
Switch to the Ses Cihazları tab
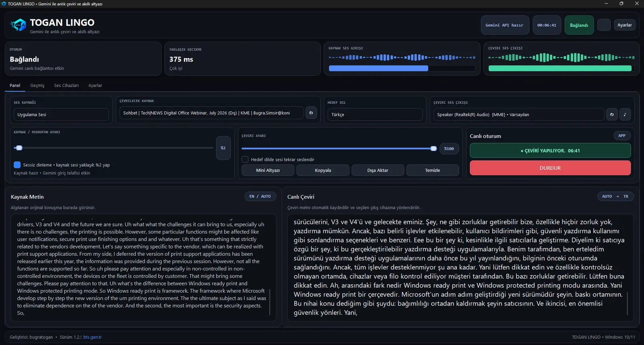(x=66, y=85)
